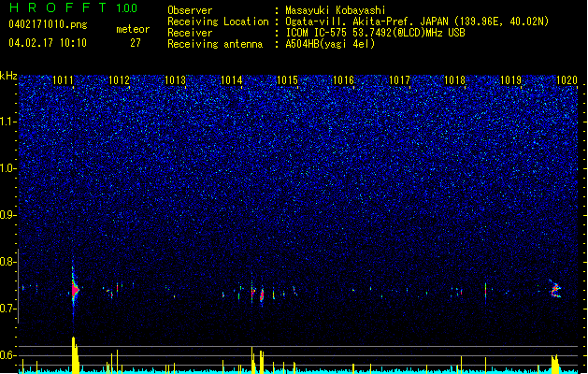Click the Receiving antenna label
588x374 pixels.
215,44
